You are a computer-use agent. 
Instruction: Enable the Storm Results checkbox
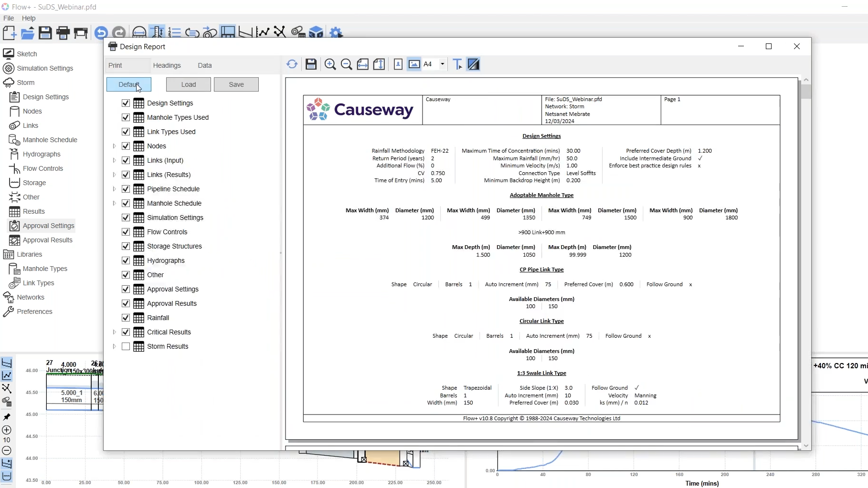[x=126, y=346]
